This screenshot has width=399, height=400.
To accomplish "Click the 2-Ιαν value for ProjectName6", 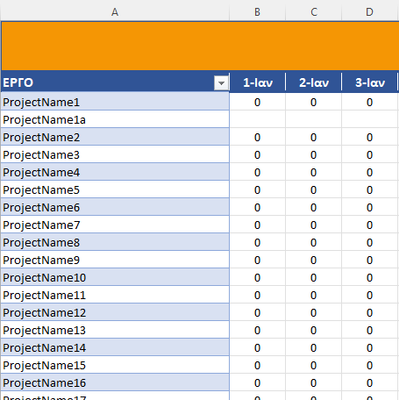I will 314,207.
